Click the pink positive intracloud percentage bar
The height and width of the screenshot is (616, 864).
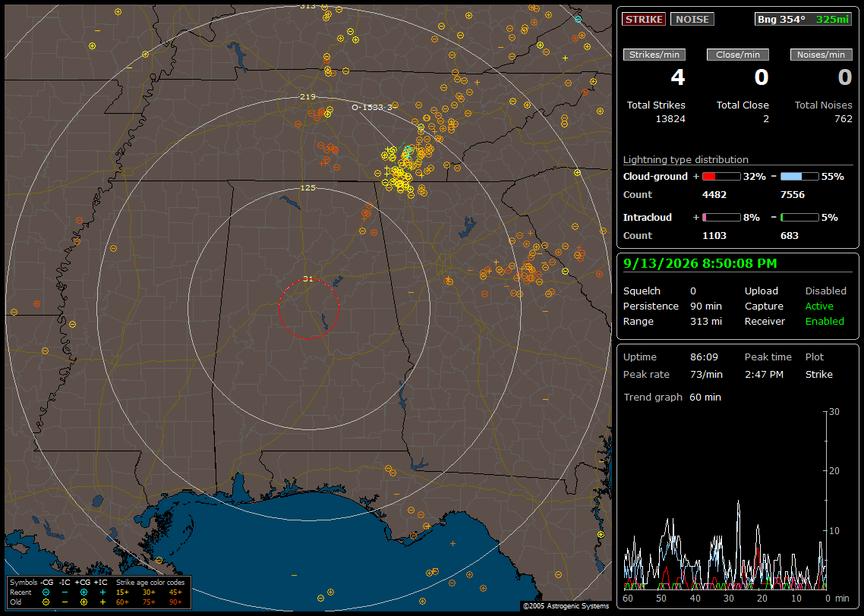tap(721, 218)
